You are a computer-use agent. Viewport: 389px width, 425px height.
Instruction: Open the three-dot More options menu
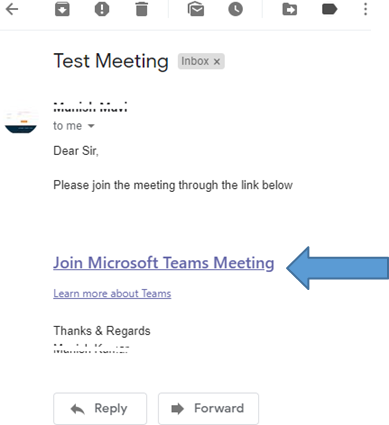pyautogui.click(x=365, y=9)
